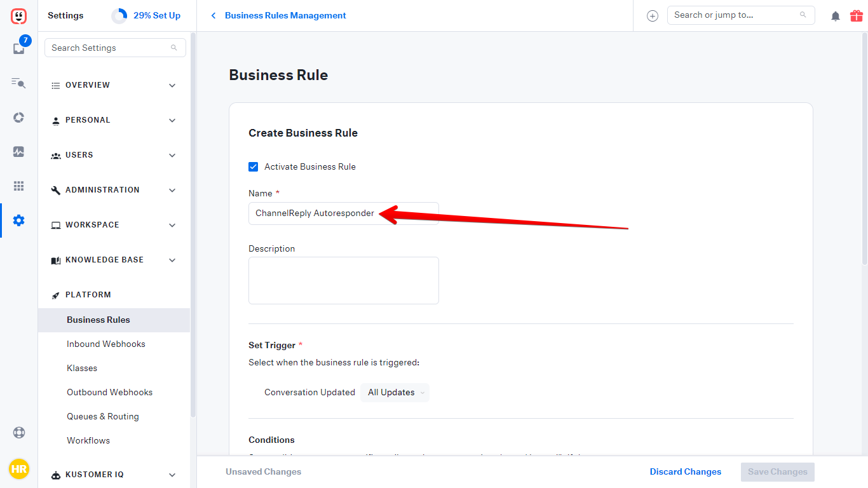Image resolution: width=868 pixels, height=488 pixels.
Task: Open the reporting donut chart icon
Action: coord(18,117)
